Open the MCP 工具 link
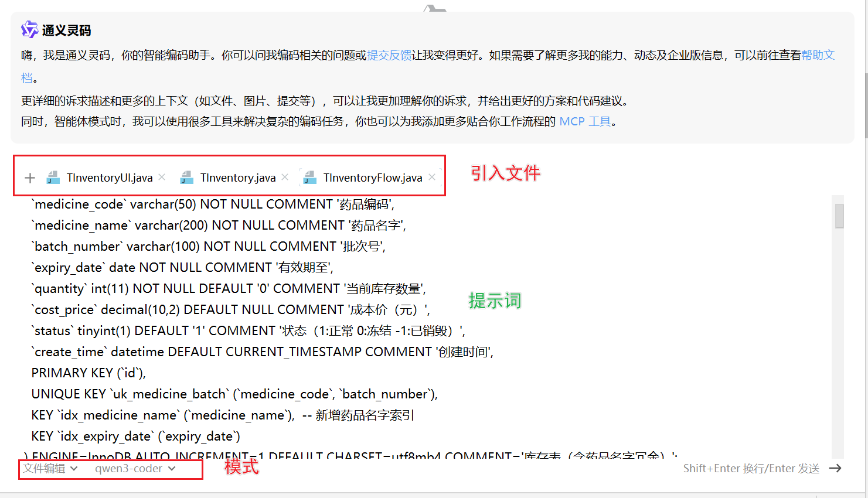The height and width of the screenshot is (498, 868). click(584, 121)
